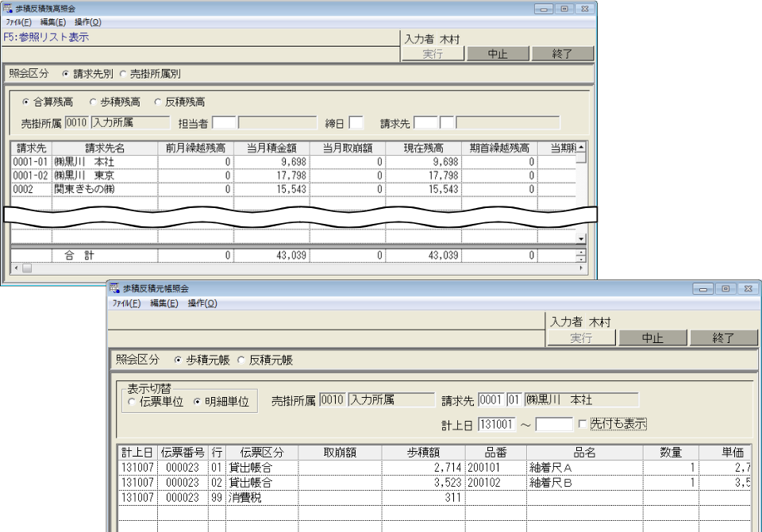Open the 編集 menu in ledger window
Image resolution: width=762 pixels, height=532 pixels.
164,303
